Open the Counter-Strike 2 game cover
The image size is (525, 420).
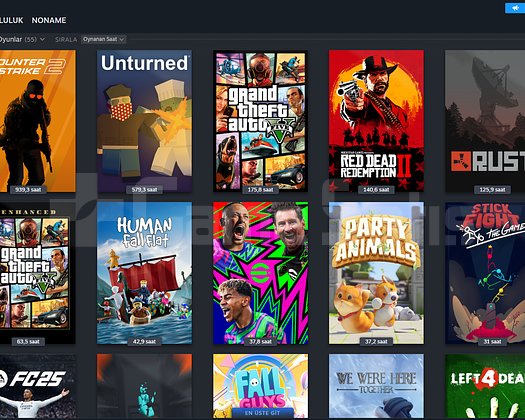coord(38,121)
